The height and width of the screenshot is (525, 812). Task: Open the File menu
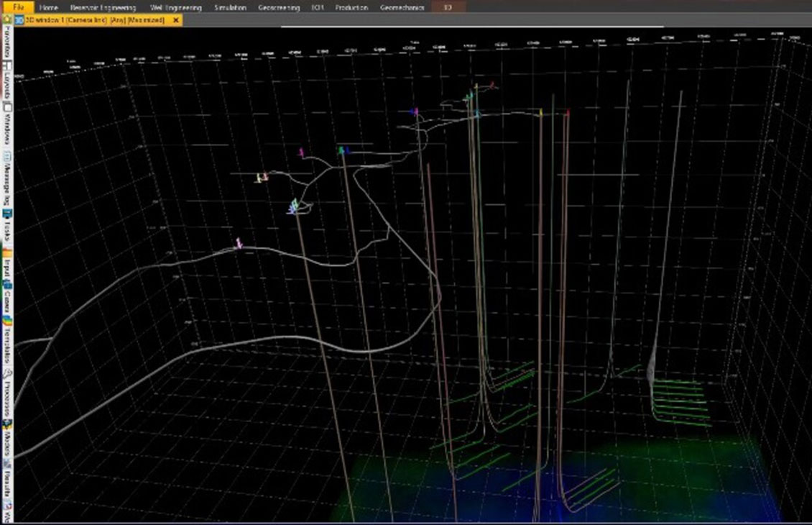[18, 7]
